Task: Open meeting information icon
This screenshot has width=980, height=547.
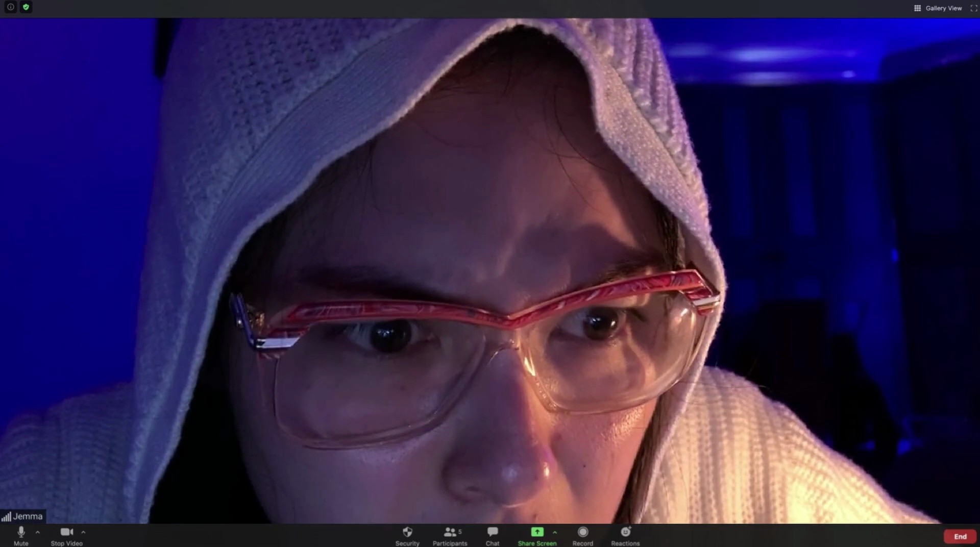Action: point(11,7)
